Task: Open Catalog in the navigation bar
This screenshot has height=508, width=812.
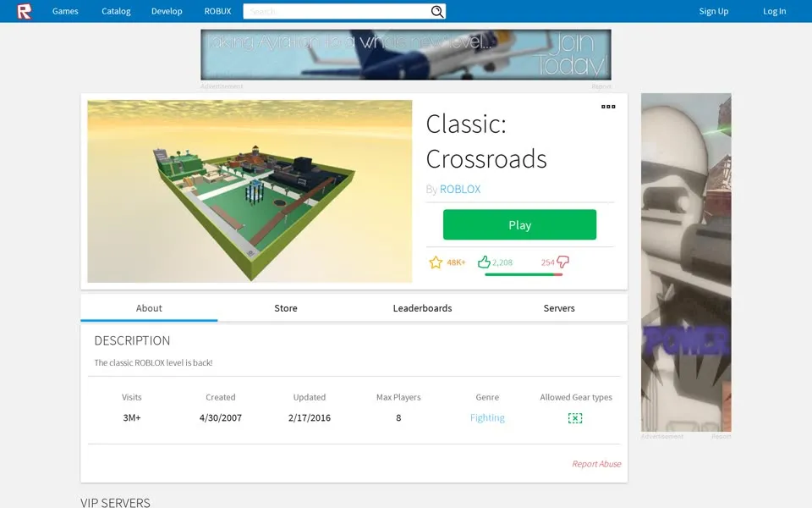Action: [x=116, y=11]
